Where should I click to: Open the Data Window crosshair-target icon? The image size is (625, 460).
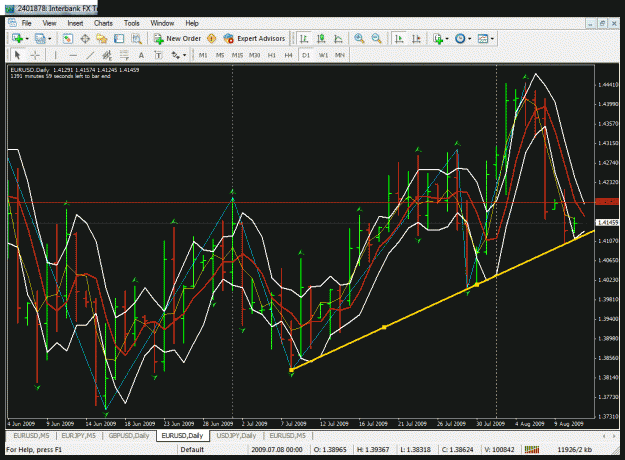point(85,39)
